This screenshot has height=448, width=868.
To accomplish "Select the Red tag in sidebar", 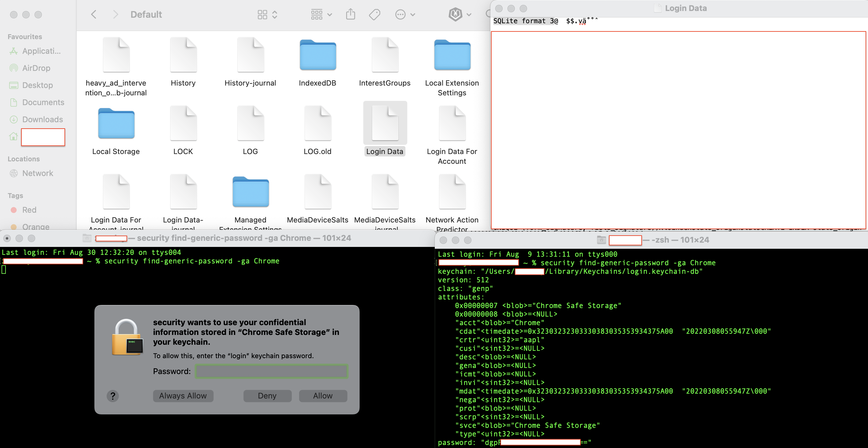I will (24, 210).
